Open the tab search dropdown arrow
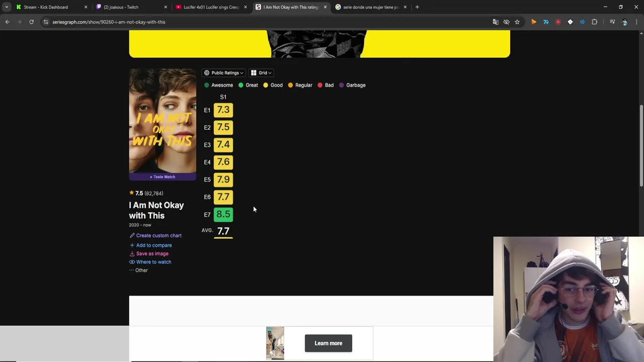 coord(7,7)
